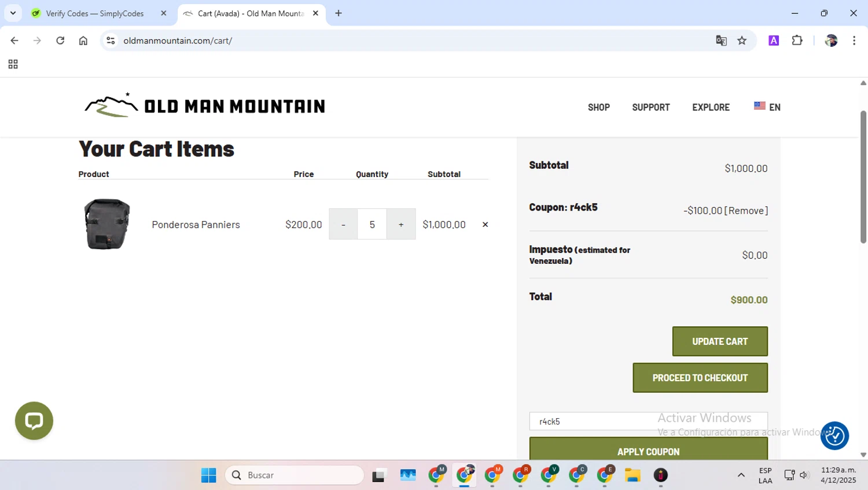Open the Extensions puzzle menu
The width and height of the screenshot is (868, 490).
(797, 40)
